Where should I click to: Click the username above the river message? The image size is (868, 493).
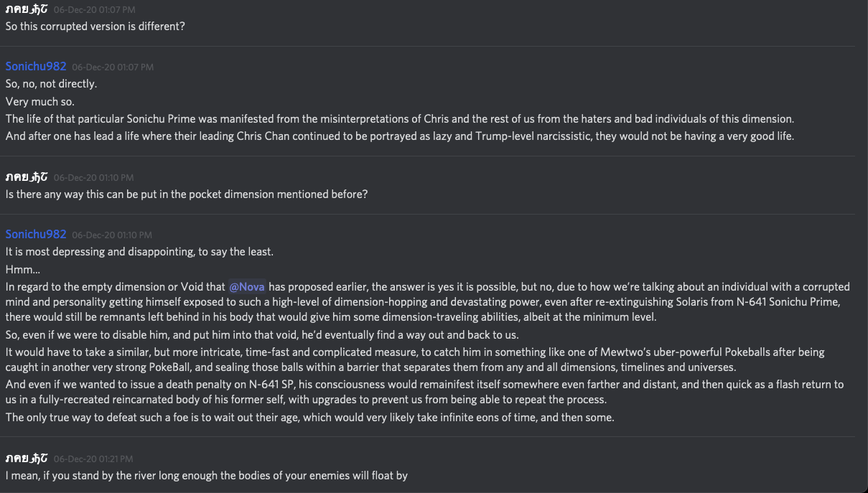27,458
